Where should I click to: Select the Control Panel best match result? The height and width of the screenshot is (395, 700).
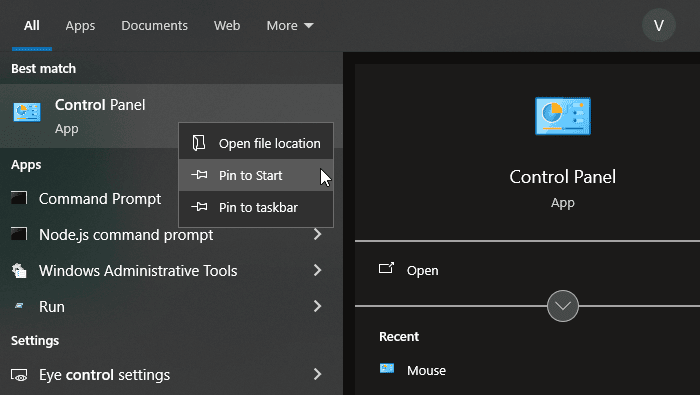[x=171, y=116]
